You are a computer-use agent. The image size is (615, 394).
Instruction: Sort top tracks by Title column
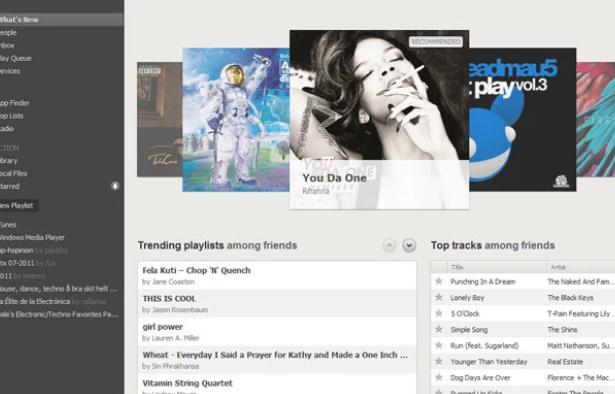click(x=497, y=267)
